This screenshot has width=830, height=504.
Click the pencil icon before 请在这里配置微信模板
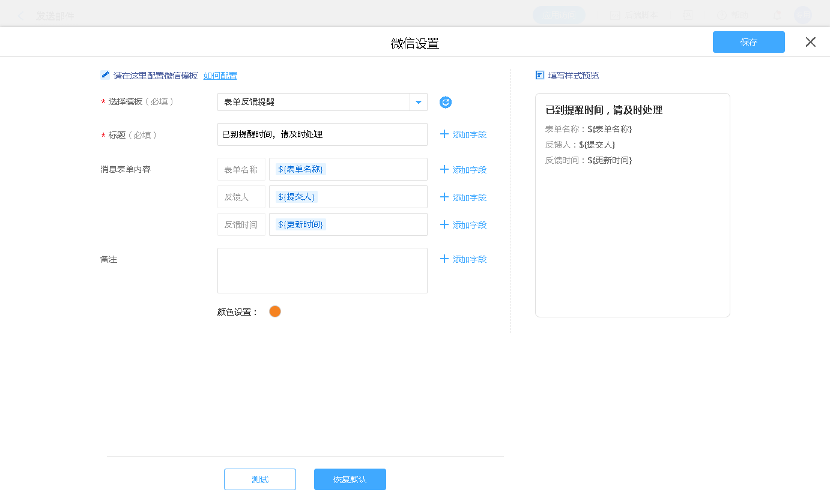(x=105, y=75)
